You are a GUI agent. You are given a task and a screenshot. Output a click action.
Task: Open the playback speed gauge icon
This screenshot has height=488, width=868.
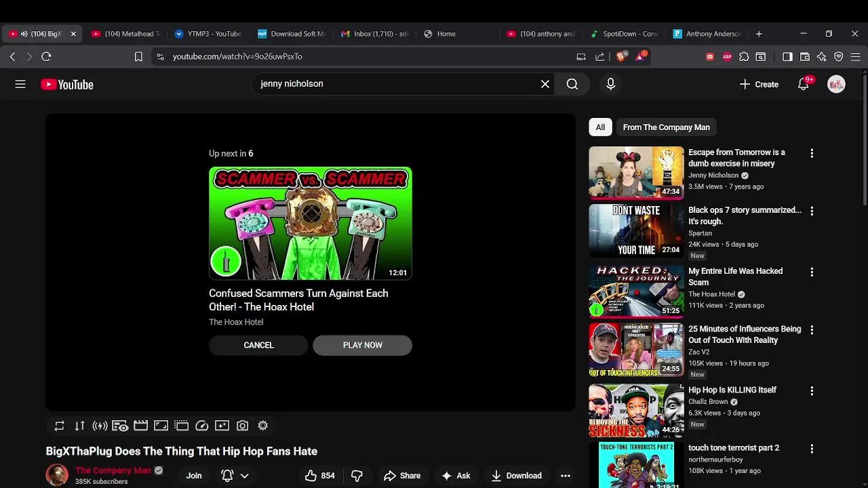click(x=201, y=426)
